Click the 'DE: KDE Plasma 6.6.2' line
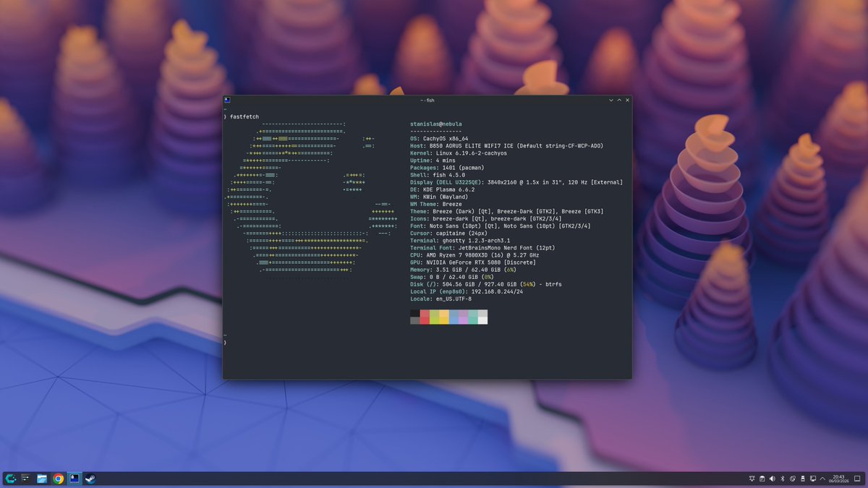 (442, 189)
